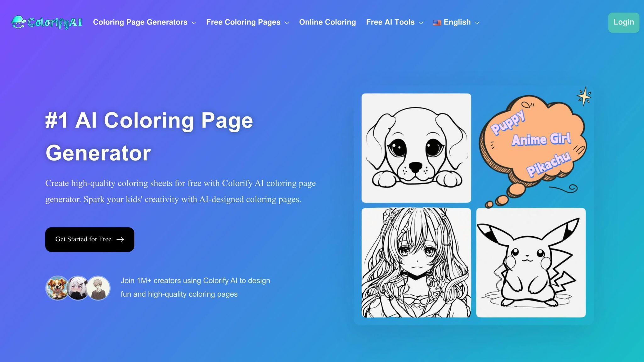Click the sparkle star decoration icon

584,96
